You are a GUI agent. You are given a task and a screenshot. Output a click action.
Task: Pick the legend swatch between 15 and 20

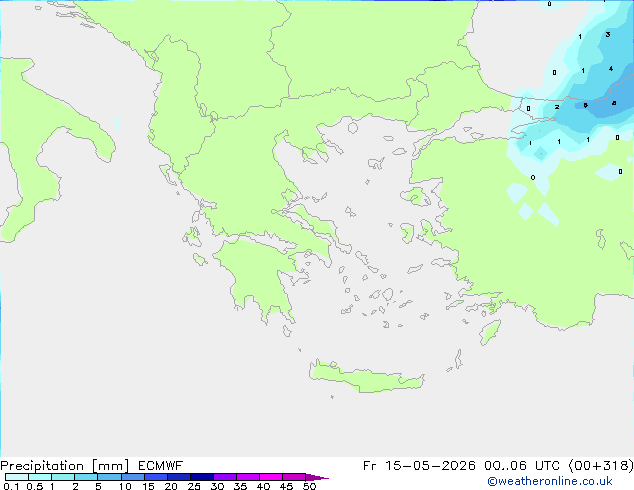156,477
